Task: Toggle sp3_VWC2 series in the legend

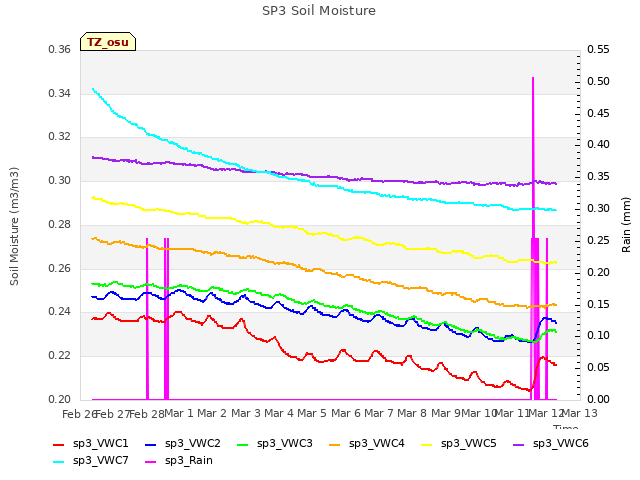Action: (182, 444)
